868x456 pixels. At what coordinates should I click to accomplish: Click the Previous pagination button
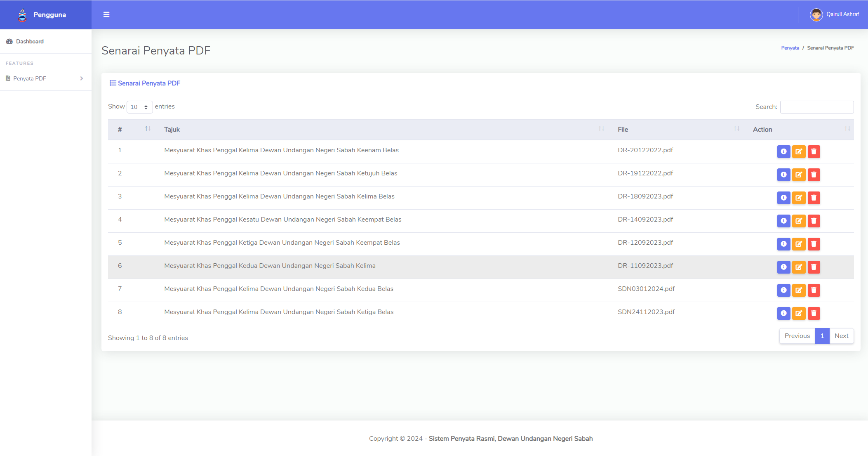[797, 336]
